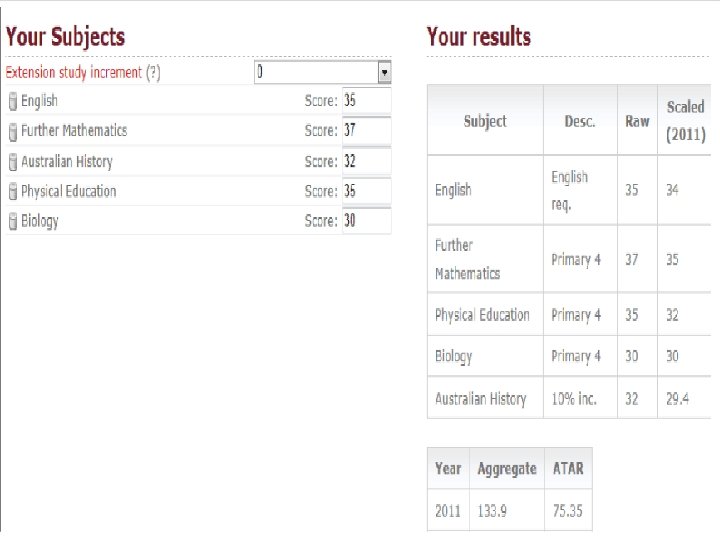This screenshot has width=720, height=540.
Task: Click the Extension study increment label
Action: [74, 73]
